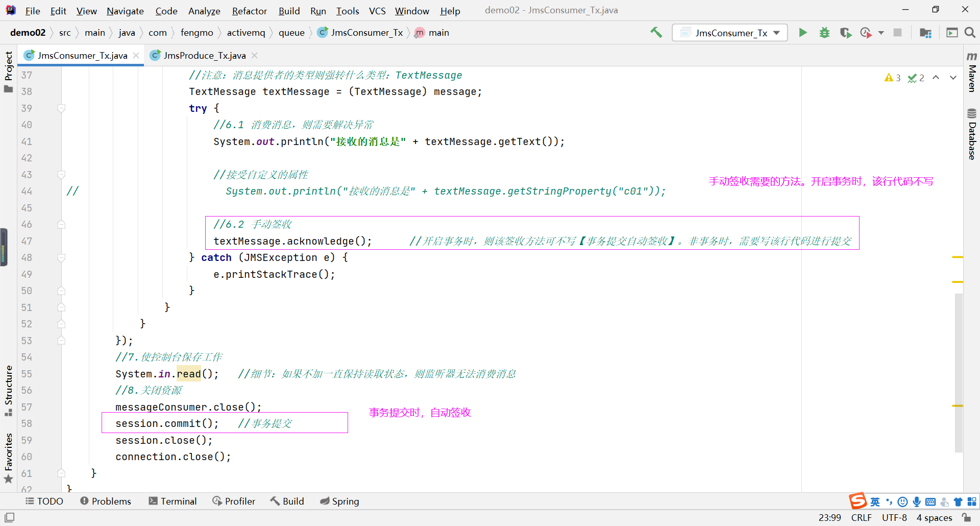Image resolution: width=980 pixels, height=526 pixels.
Task: Close the JmsProduce_Tx.java tab
Action: [x=255, y=55]
